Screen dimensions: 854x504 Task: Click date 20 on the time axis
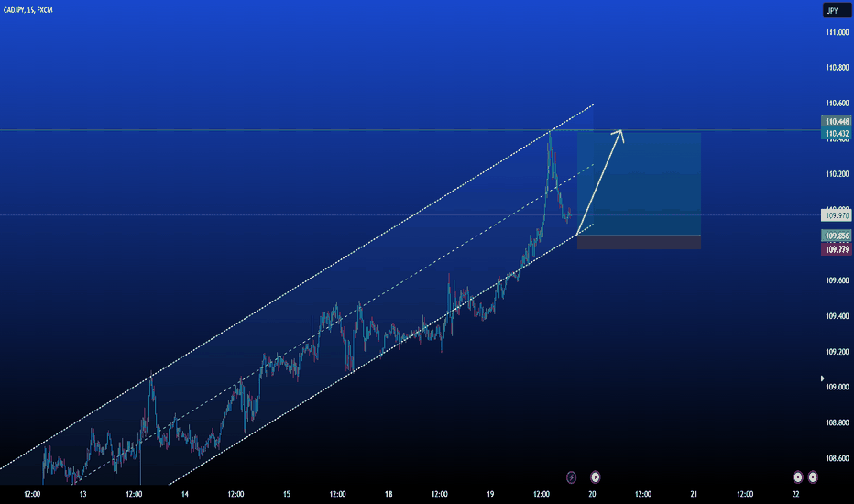pyautogui.click(x=592, y=494)
